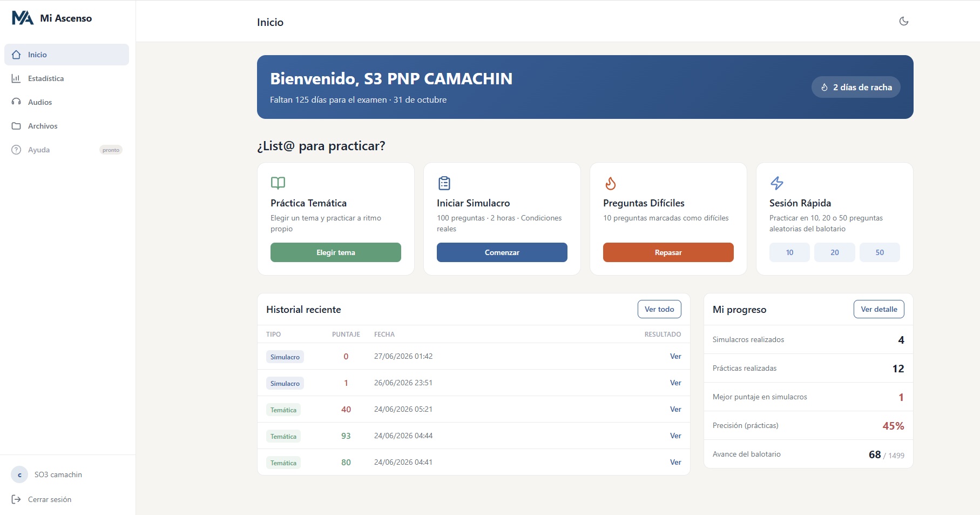This screenshot has width=980, height=515.
Task: Open Ver todo in Historial reciente
Action: [659, 309]
